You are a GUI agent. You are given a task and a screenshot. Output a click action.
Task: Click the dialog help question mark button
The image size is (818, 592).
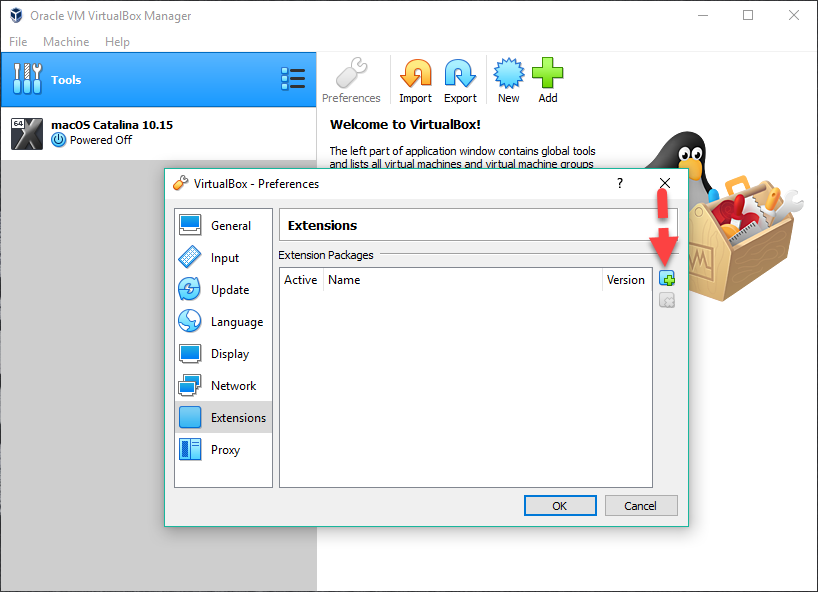[x=619, y=183]
